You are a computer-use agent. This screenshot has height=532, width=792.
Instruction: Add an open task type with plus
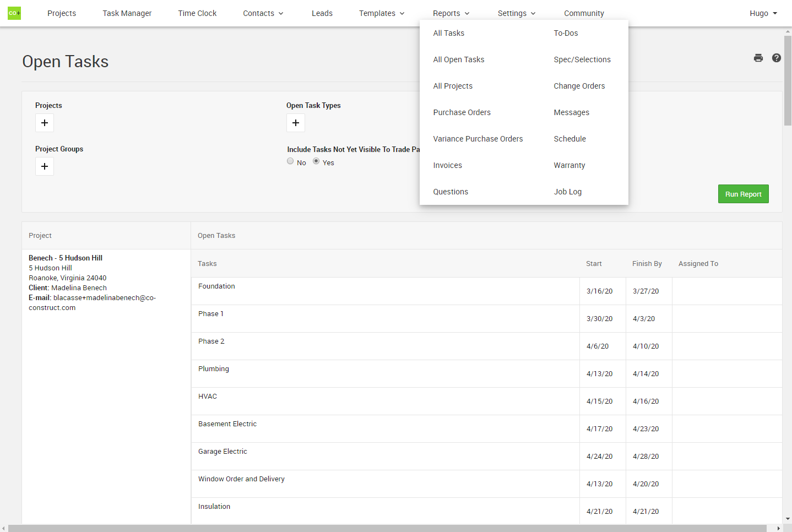coord(296,123)
